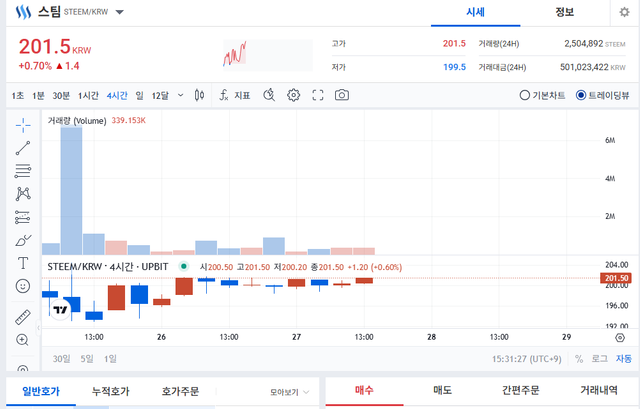The height and width of the screenshot is (409, 640).
Task: Open the emoji icons tool
Action: [23, 286]
